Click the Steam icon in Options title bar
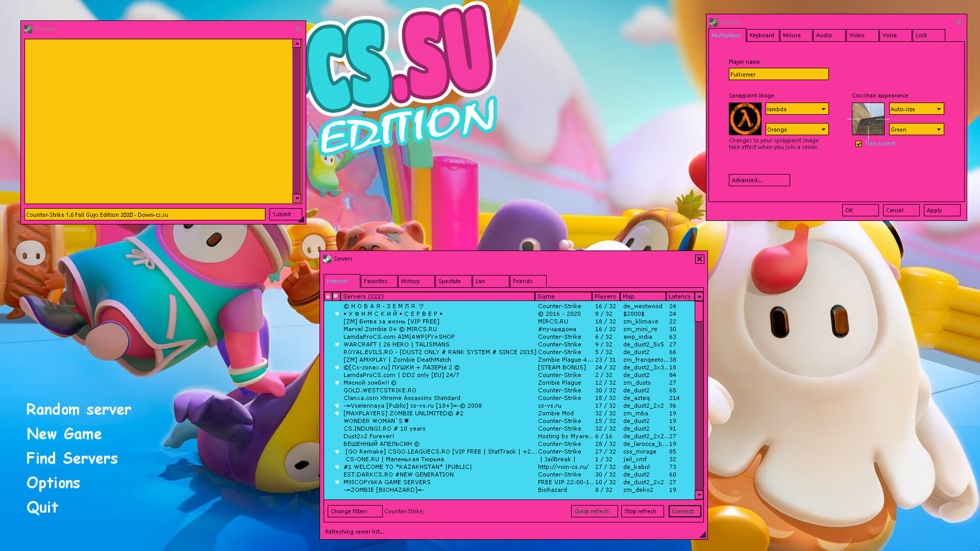Image resolution: width=980 pixels, height=551 pixels. [x=714, y=22]
